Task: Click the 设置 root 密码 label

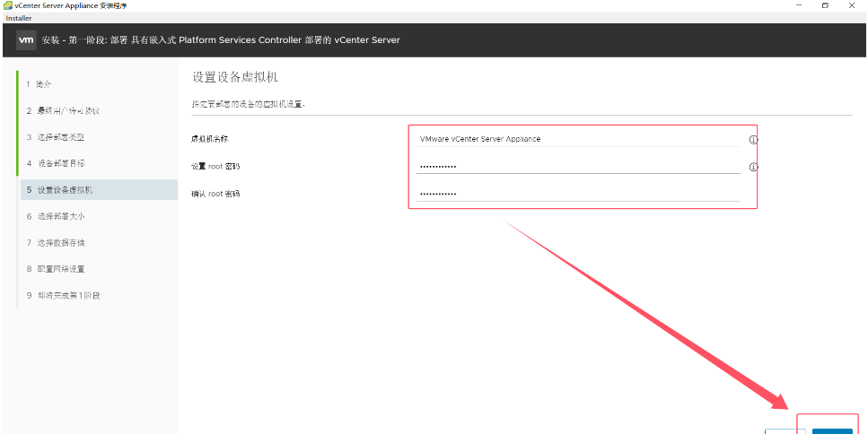Action: [215, 167]
